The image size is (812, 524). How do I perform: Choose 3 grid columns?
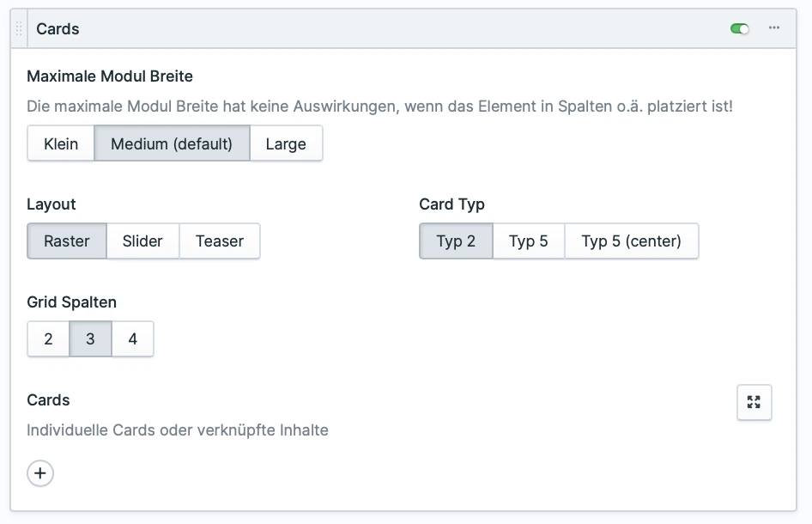click(90, 339)
